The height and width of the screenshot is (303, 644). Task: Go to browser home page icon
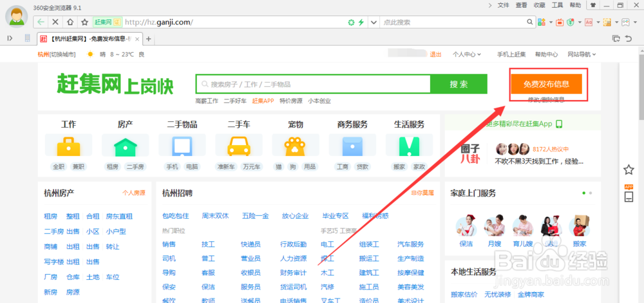click(x=70, y=22)
